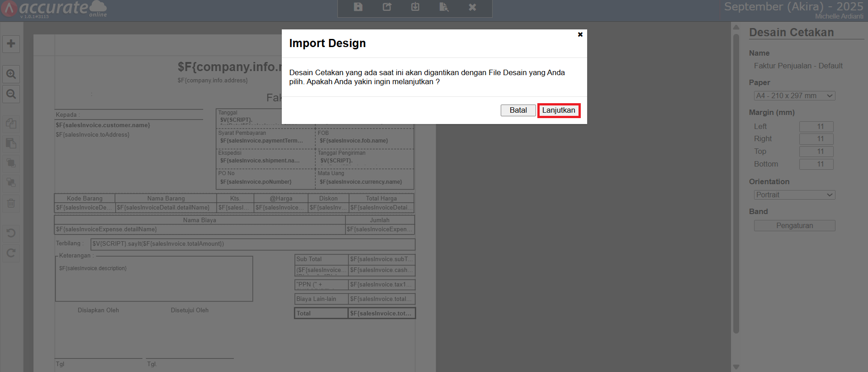Open the Orientation Portrait dropdown
This screenshot has height=372, width=868.
[x=794, y=195]
